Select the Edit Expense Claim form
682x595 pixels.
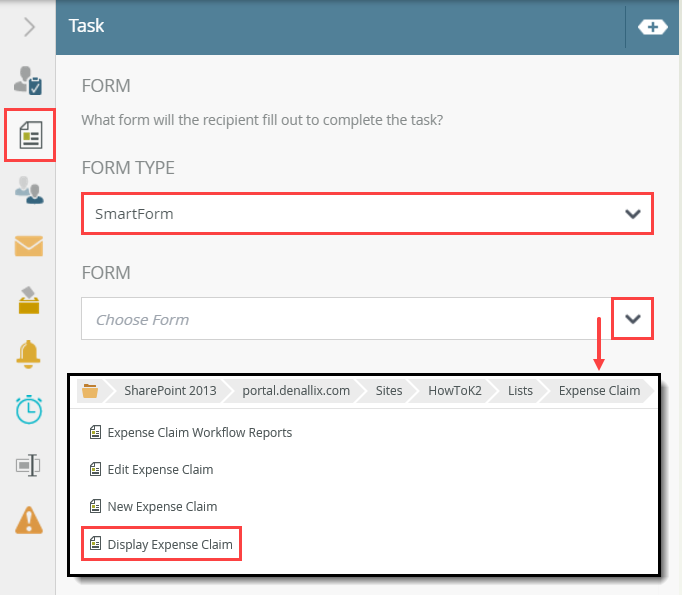(x=160, y=469)
